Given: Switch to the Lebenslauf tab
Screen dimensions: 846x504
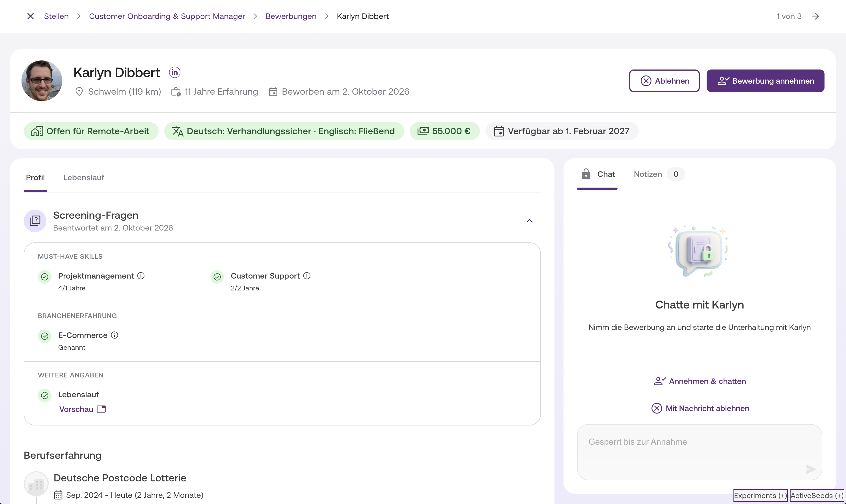Looking at the screenshot, I should (84, 178).
